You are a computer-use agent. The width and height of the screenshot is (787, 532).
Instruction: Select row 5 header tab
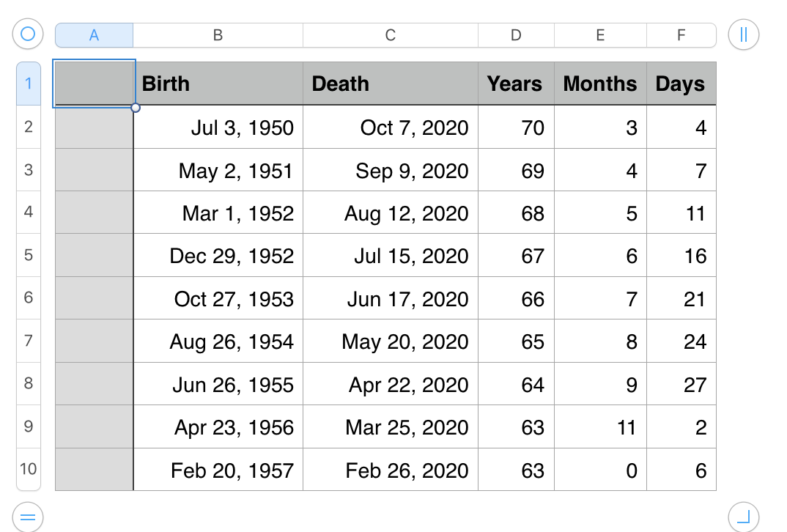pos(29,255)
